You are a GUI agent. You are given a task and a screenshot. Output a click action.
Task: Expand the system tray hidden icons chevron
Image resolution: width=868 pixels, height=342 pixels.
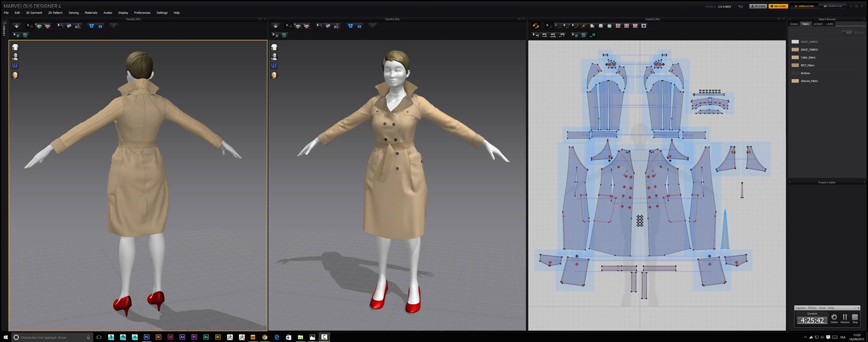coord(805,337)
